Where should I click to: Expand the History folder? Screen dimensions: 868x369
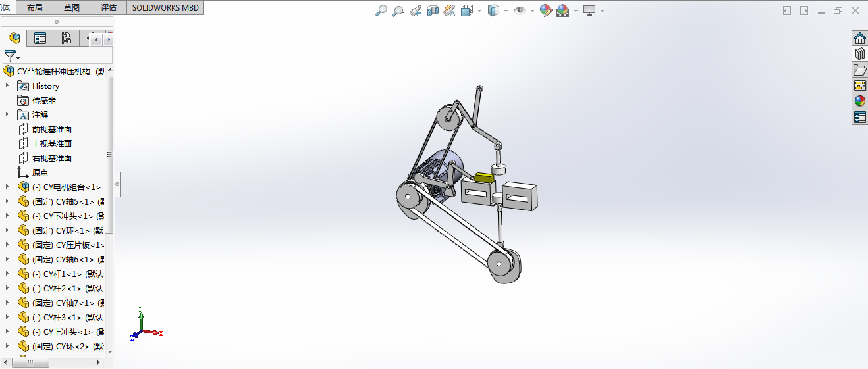point(7,86)
